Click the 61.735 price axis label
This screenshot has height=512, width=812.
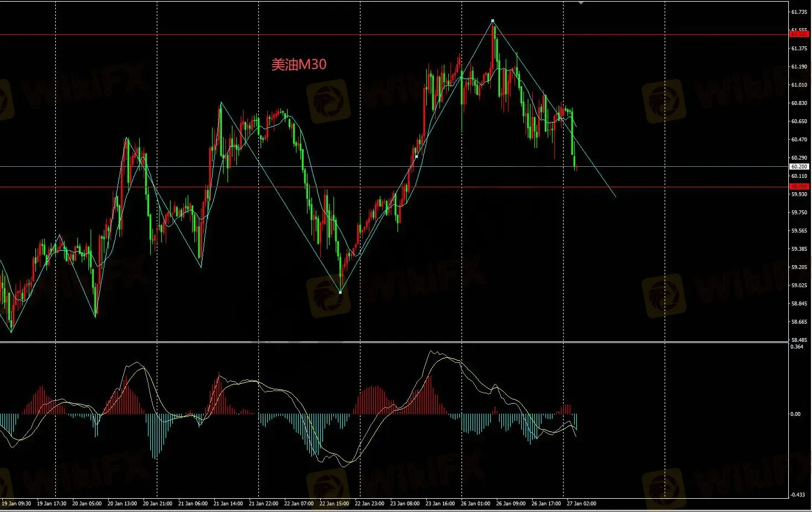(799, 12)
